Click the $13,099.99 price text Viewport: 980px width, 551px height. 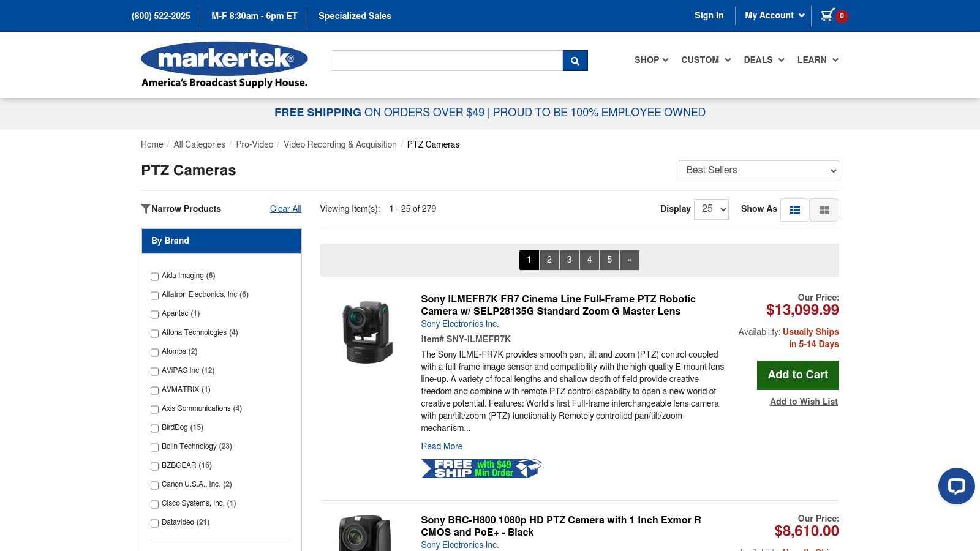coord(802,310)
